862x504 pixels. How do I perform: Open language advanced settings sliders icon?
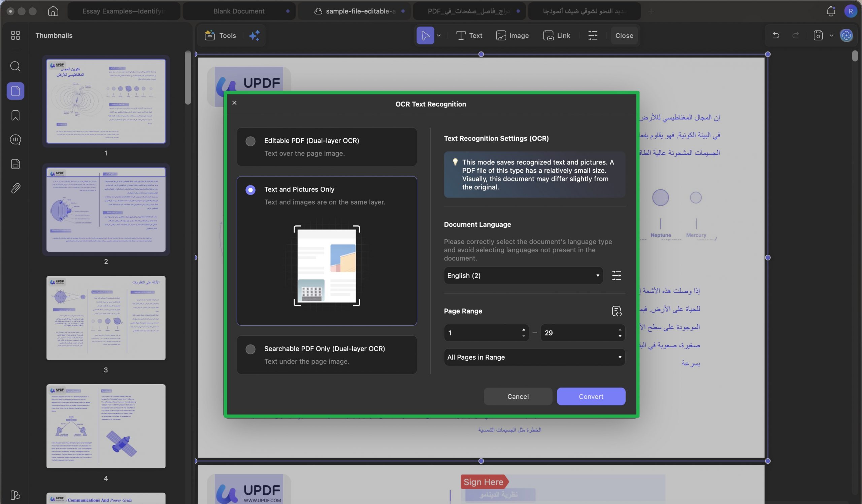coord(617,276)
